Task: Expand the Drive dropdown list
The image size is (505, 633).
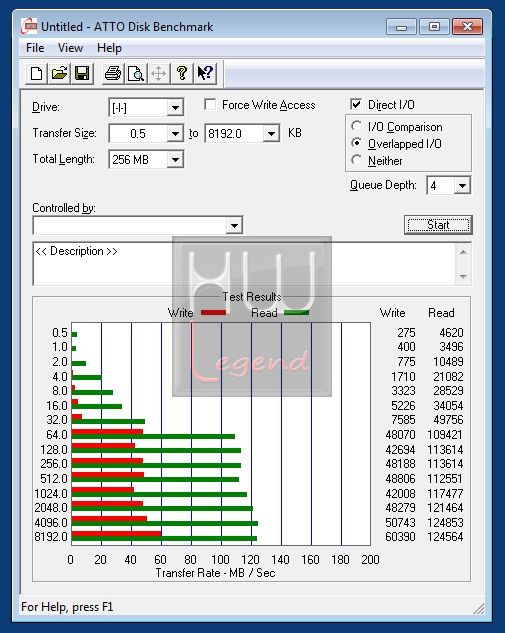Action: pyautogui.click(x=175, y=108)
